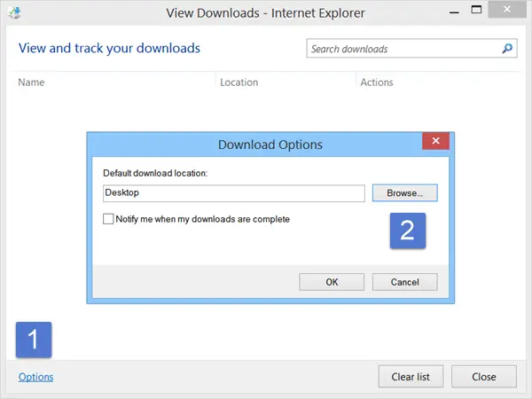The width and height of the screenshot is (532, 399).
Task: Sort by the Name column header
Action: (x=31, y=82)
